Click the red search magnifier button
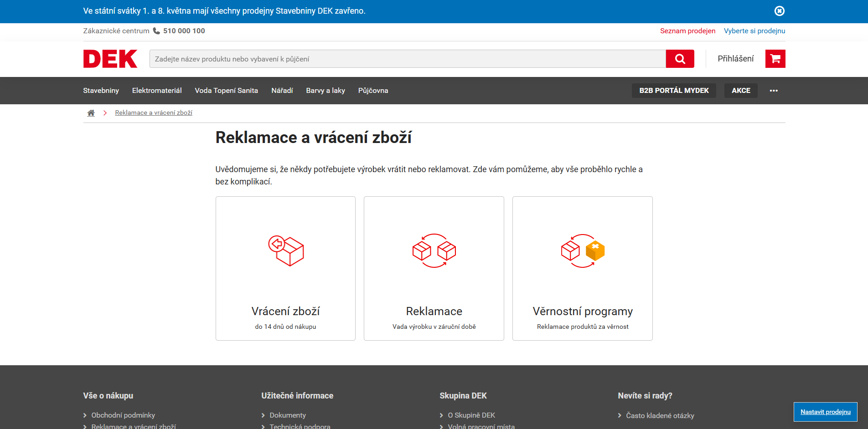868x429 pixels. pyautogui.click(x=680, y=59)
